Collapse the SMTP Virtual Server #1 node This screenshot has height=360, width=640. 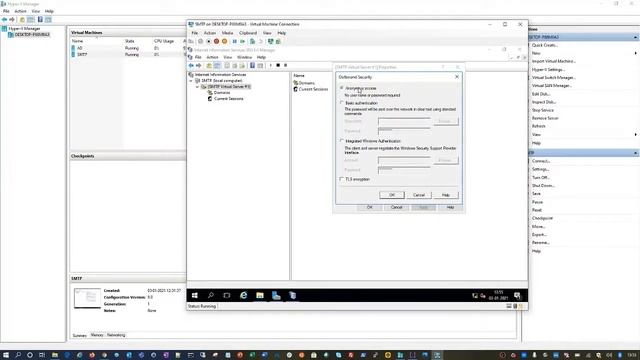click(197, 87)
